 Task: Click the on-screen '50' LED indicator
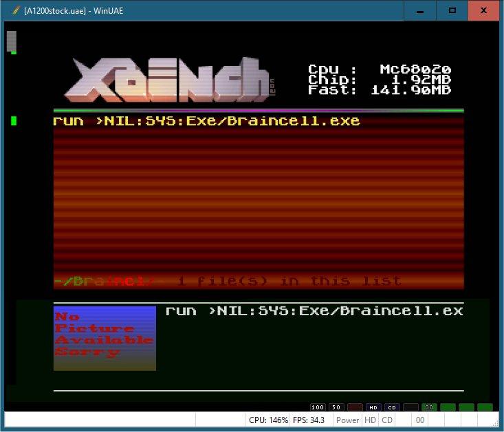(336, 407)
